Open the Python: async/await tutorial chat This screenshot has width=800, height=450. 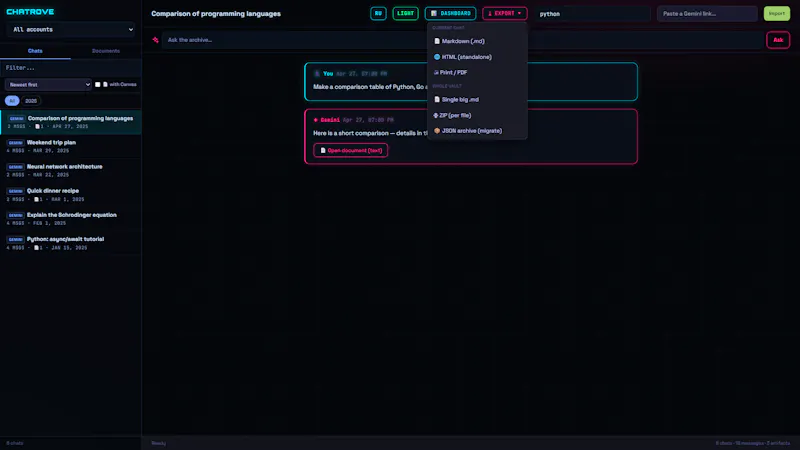tap(71, 243)
